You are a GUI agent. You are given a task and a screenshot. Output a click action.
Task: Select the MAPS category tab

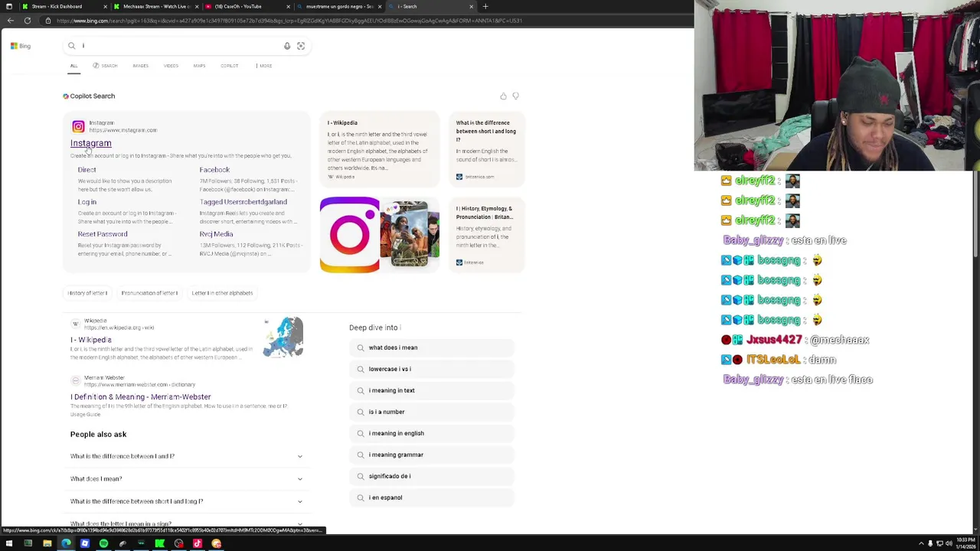199,66
